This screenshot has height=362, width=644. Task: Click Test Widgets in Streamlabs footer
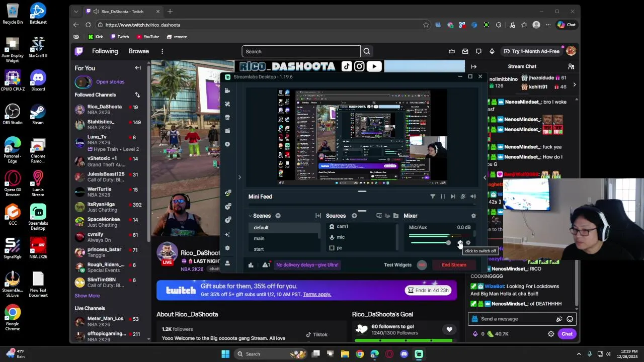pyautogui.click(x=397, y=265)
